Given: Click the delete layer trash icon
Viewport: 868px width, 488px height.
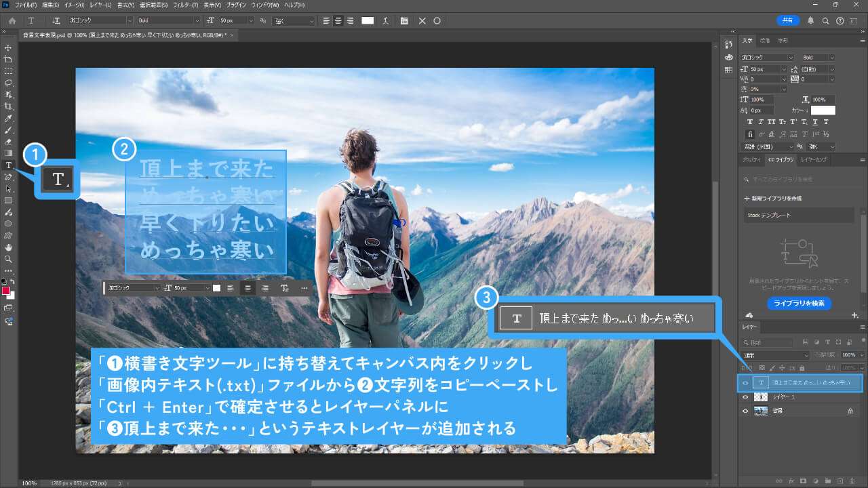Looking at the screenshot, I should click(x=853, y=481).
